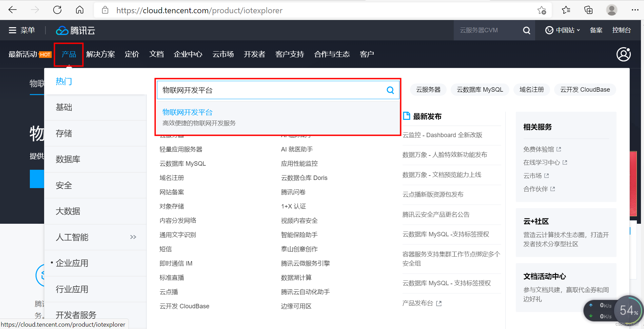Open the 中国站 region dropdown
Image resolution: width=644 pixels, height=329 pixels.
[563, 30]
